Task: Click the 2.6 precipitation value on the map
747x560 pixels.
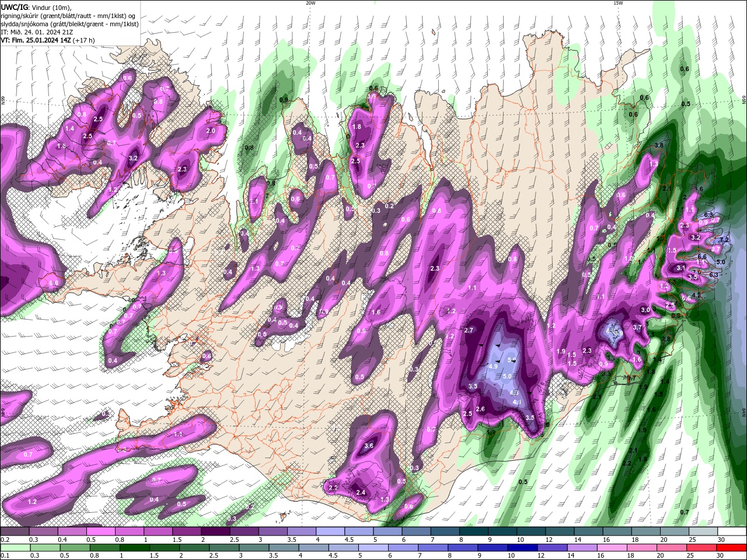Action: 480,409
